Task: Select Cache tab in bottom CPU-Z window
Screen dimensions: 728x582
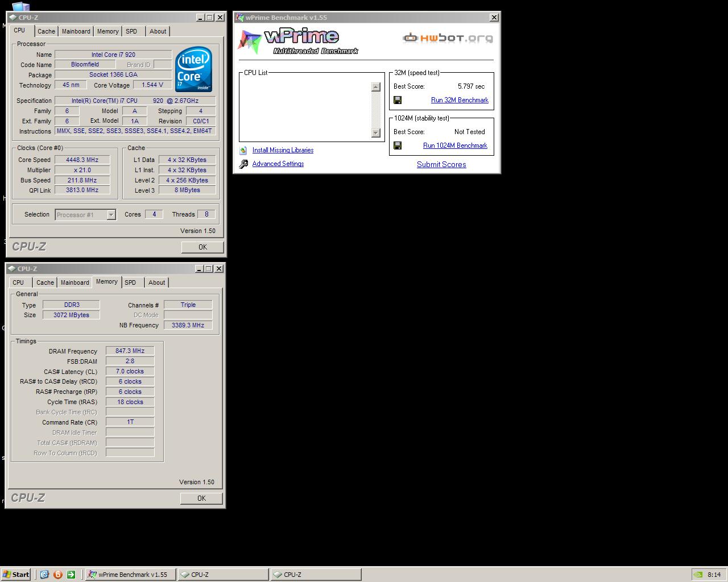Action: click(45, 282)
